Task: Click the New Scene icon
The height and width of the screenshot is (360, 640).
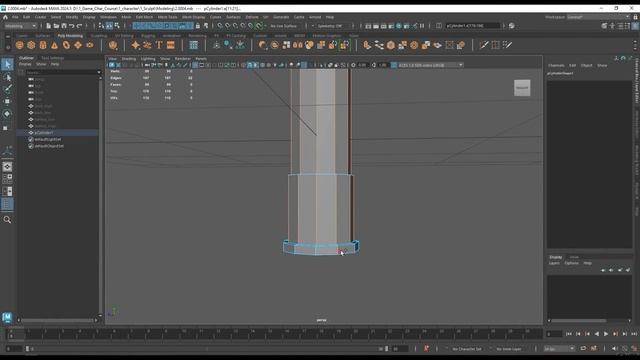Action: pos(49,26)
